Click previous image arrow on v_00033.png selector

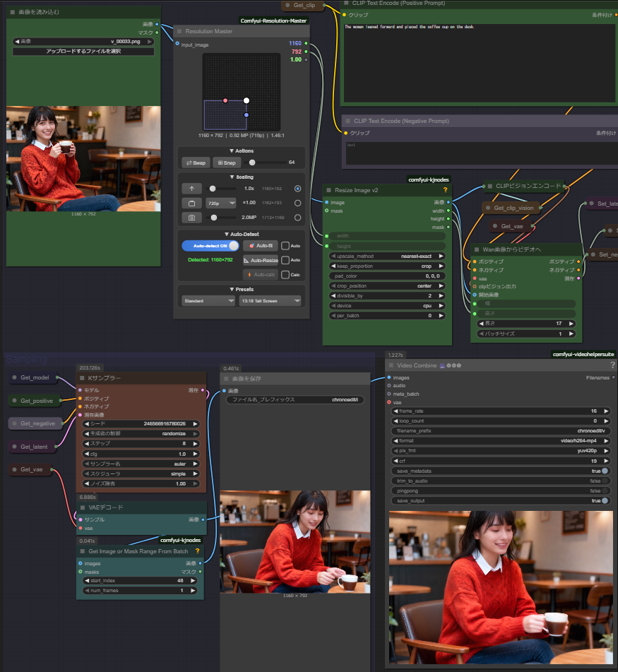17,42
